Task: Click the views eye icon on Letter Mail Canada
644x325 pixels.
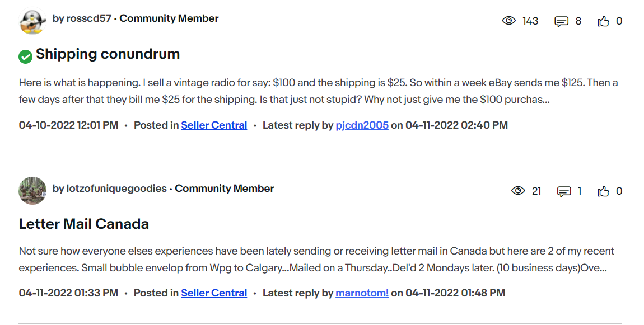Action: click(x=519, y=191)
